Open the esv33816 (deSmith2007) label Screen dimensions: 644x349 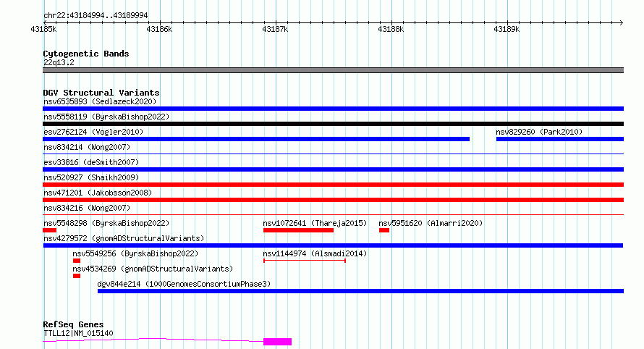click(x=91, y=162)
